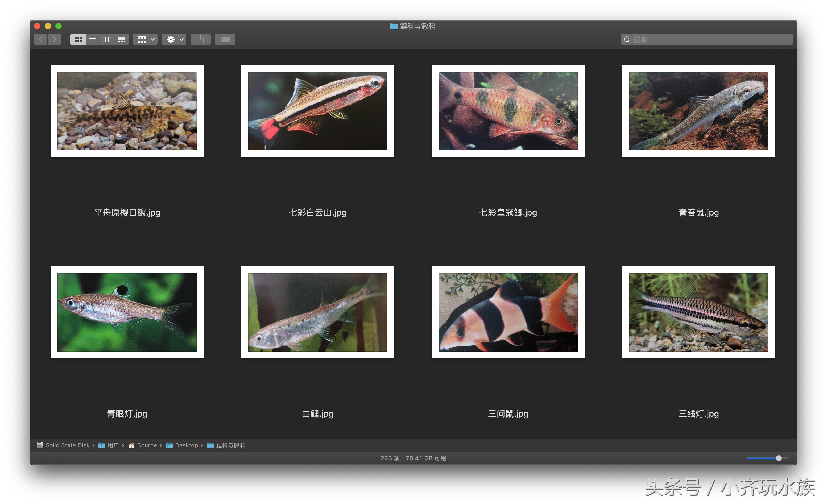Open the group-by arrangement dropdown
This screenshot has width=827, height=504.
pos(146,39)
